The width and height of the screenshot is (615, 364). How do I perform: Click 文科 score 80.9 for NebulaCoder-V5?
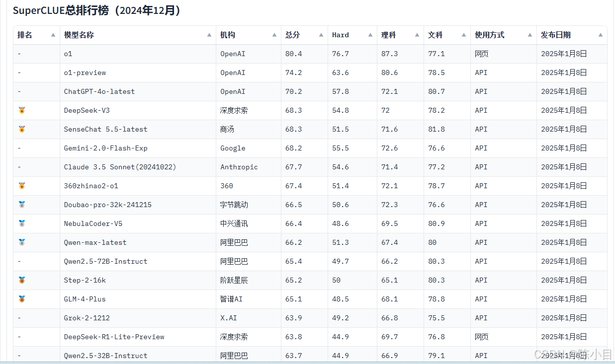(x=437, y=223)
